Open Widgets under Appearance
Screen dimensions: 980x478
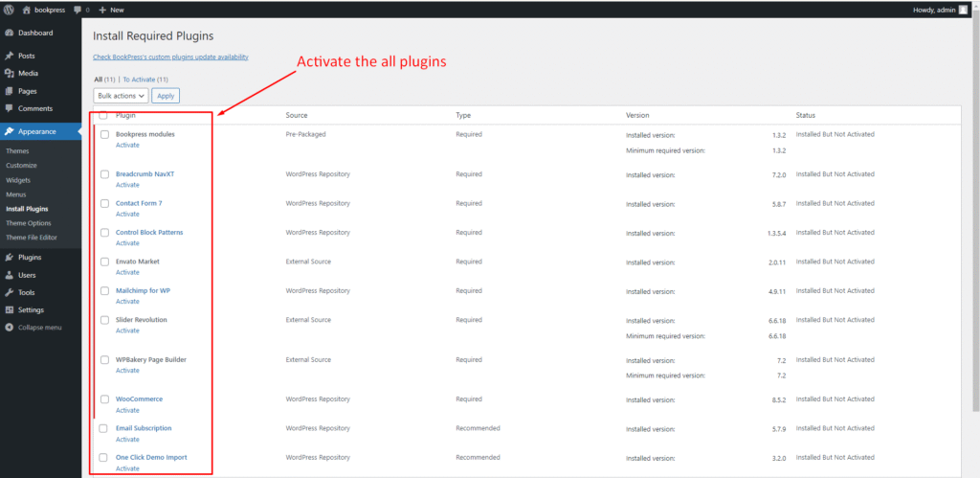pyautogui.click(x=18, y=180)
